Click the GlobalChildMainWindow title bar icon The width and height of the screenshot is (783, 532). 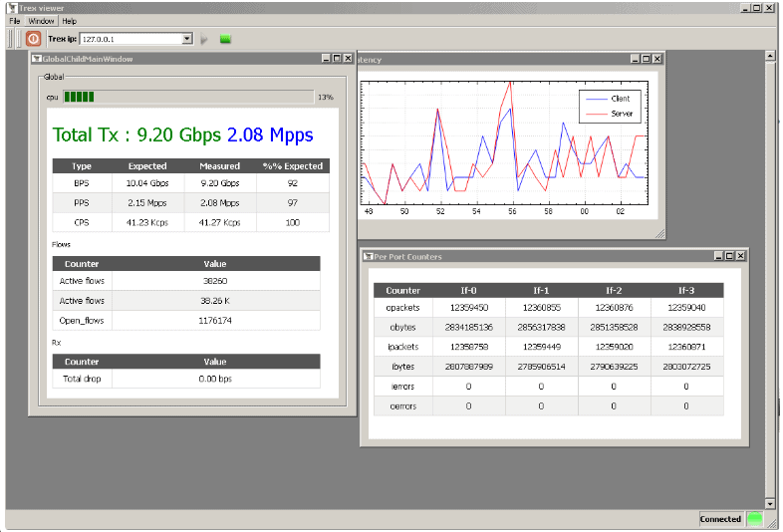point(36,59)
